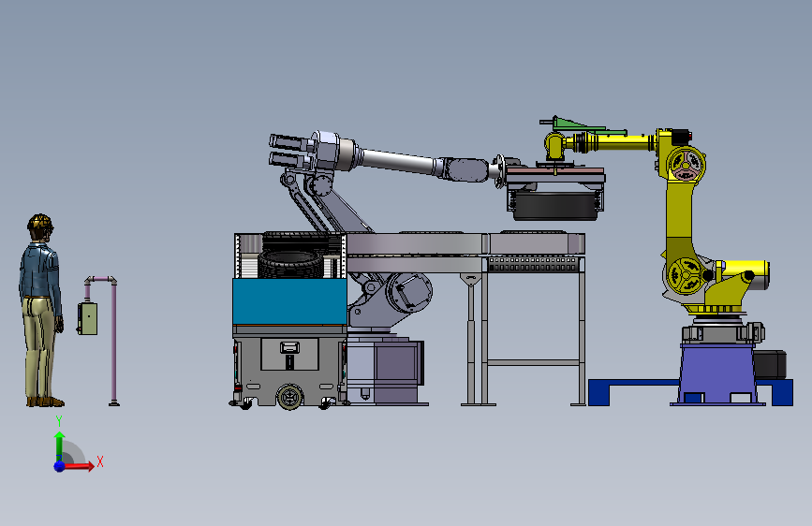Select the yellow robot's upright arm
The height and width of the screenshot is (526, 812).
679,217
